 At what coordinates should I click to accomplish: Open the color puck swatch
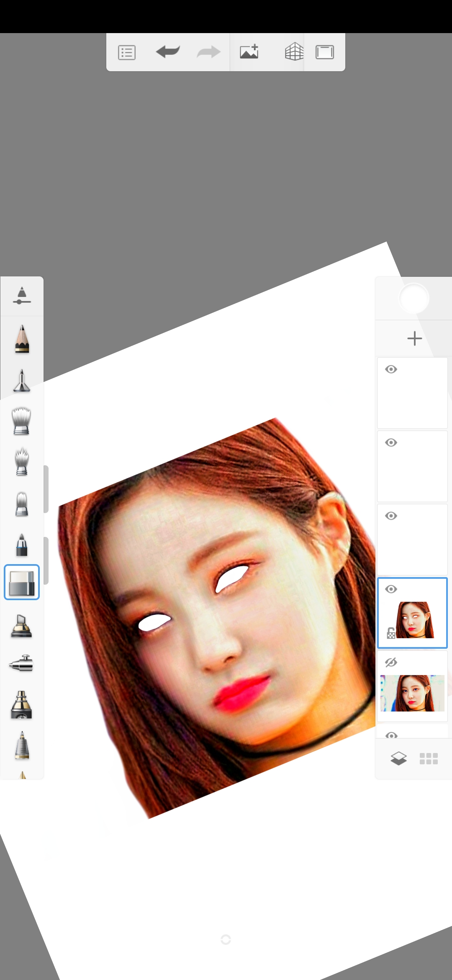[414, 299]
